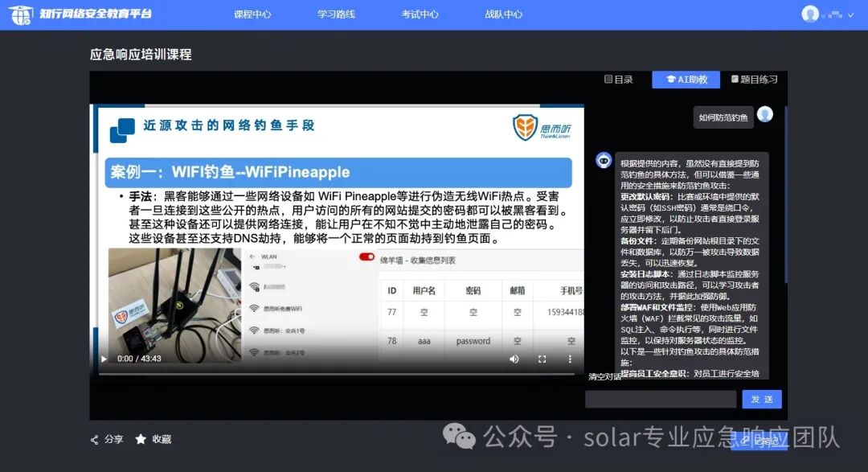868x472 pixels.
Task: Click the 备份文件 text in AI reply
Action: pyautogui.click(x=637, y=241)
